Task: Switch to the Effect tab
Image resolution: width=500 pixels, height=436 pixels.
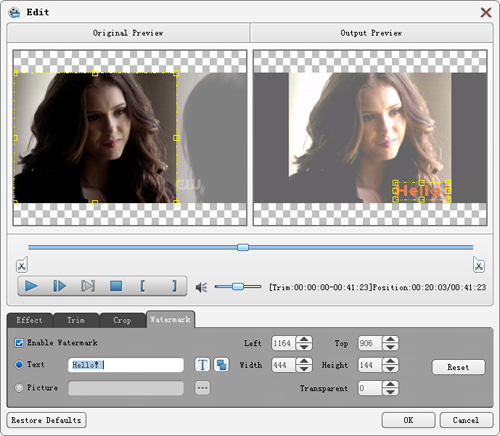Action: [29, 320]
